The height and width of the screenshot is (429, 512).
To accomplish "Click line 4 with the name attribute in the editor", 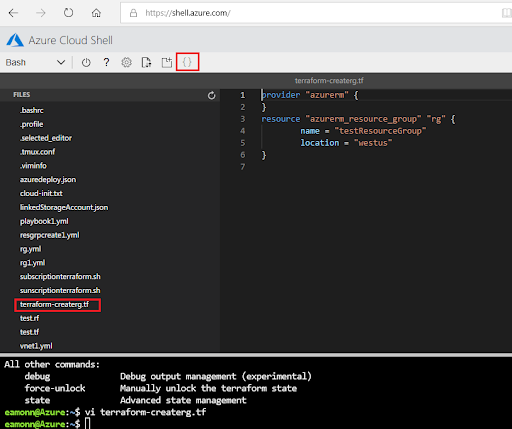I will coord(363,131).
